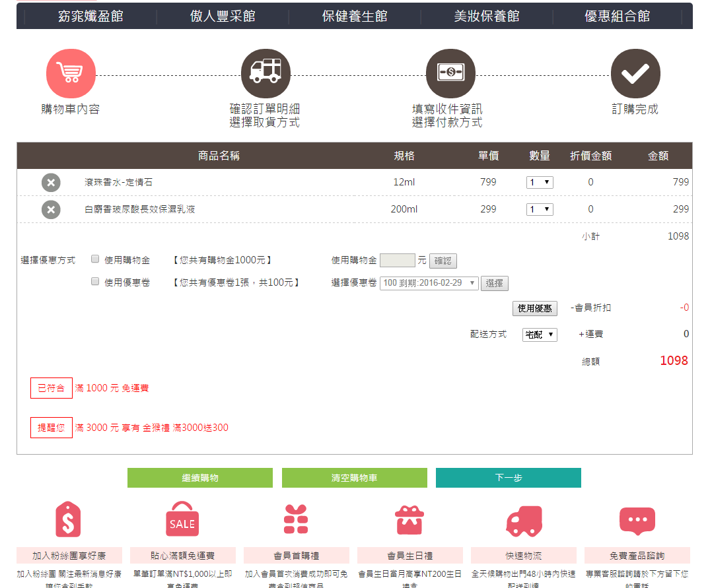Click the 清空購物車 button
This screenshot has height=588, width=710.
tap(354, 478)
